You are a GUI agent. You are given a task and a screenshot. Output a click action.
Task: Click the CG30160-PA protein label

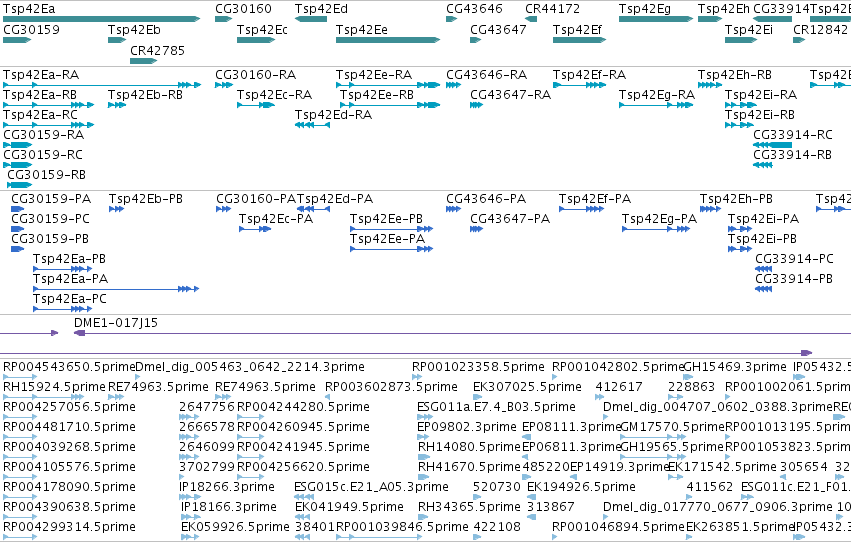pos(256,199)
